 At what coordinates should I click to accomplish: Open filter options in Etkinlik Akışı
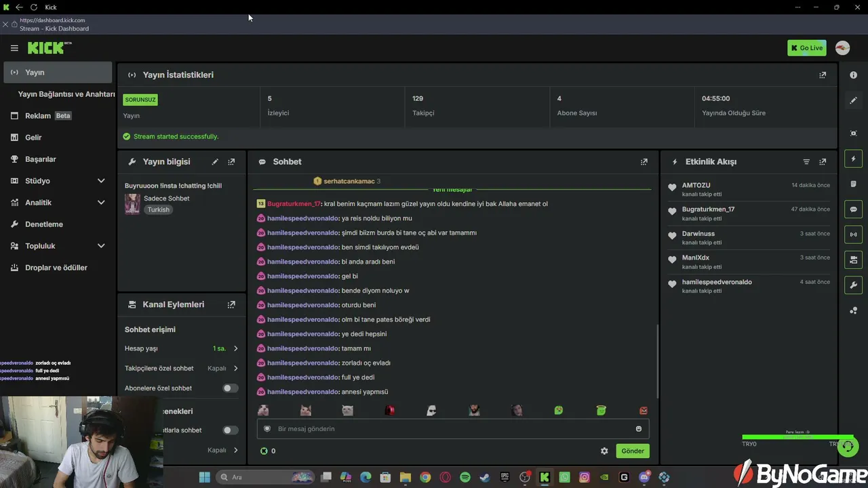(x=806, y=162)
